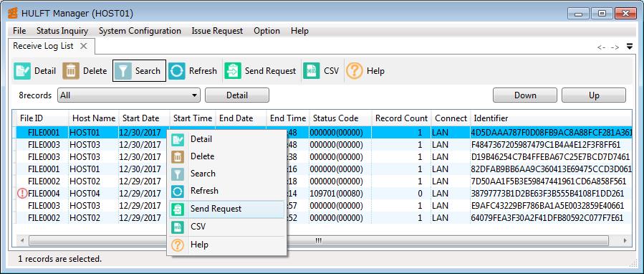
Task: Click the Refresh toolbar icon
Action: click(177, 71)
